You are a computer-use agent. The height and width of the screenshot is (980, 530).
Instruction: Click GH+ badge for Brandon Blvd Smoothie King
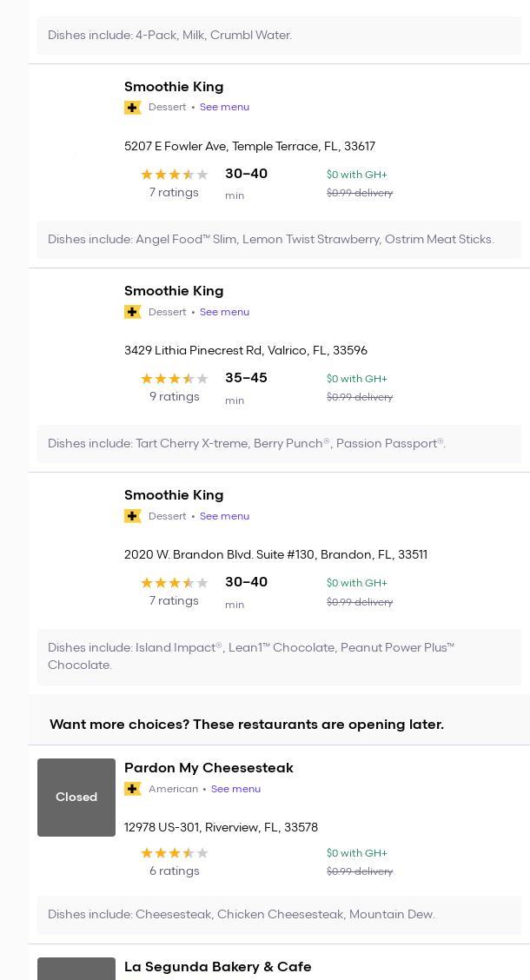click(x=133, y=516)
